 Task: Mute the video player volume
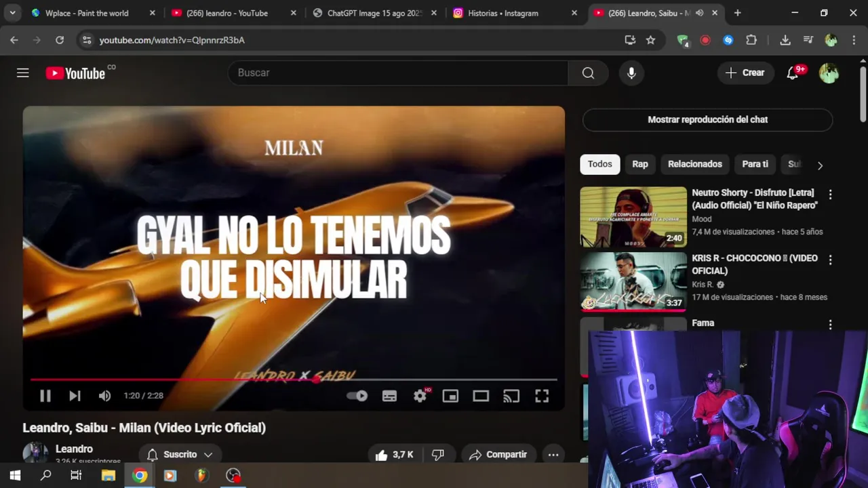pyautogui.click(x=104, y=396)
